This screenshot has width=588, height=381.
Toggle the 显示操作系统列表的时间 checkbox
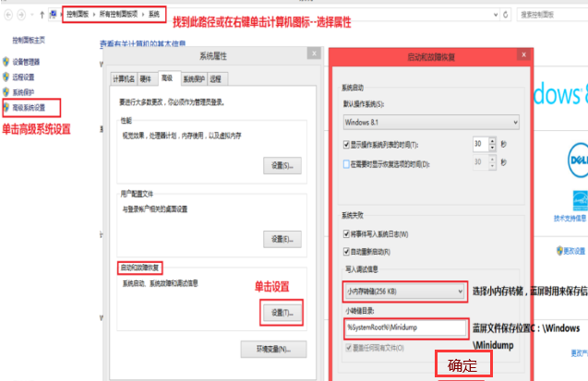click(346, 146)
